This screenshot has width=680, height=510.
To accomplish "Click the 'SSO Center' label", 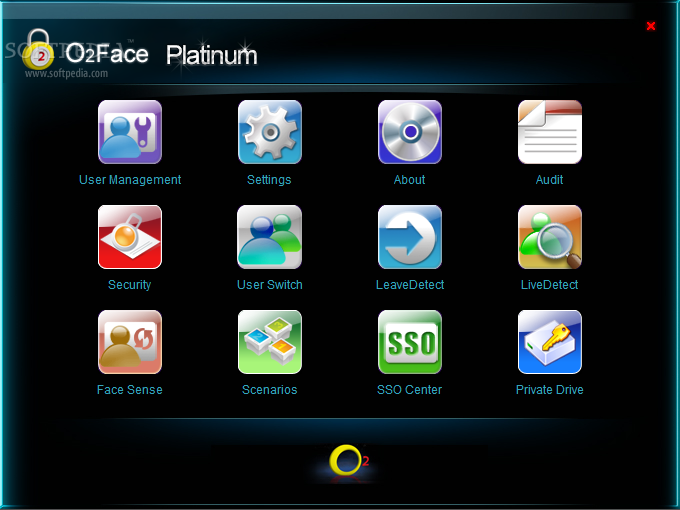I will coord(409,389).
